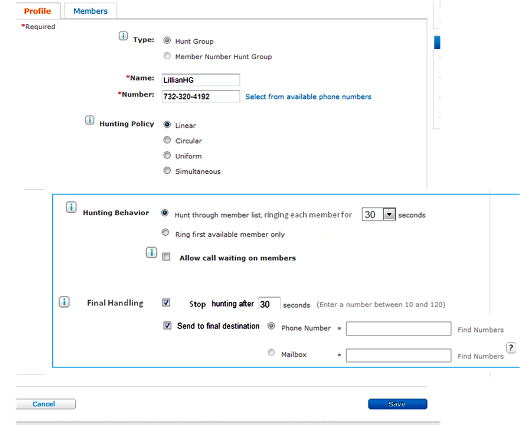Click the question mark help icon
This screenshot has height=425, width=520.
(x=511, y=347)
